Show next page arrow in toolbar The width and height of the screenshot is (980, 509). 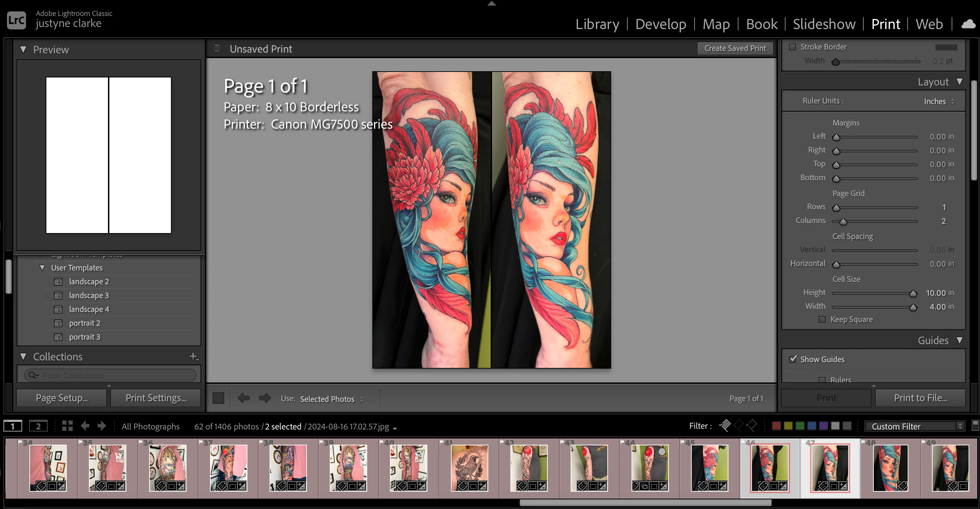(265, 398)
